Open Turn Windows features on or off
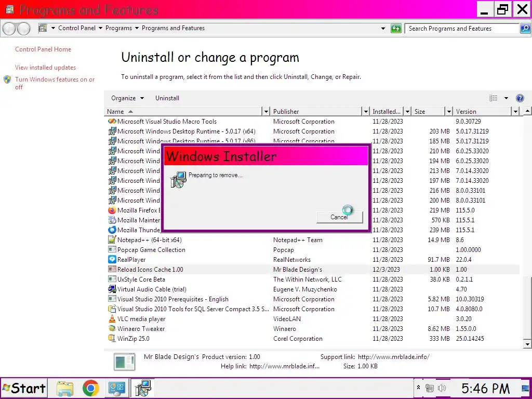This screenshot has height=399, width=532. coord(55,83)
